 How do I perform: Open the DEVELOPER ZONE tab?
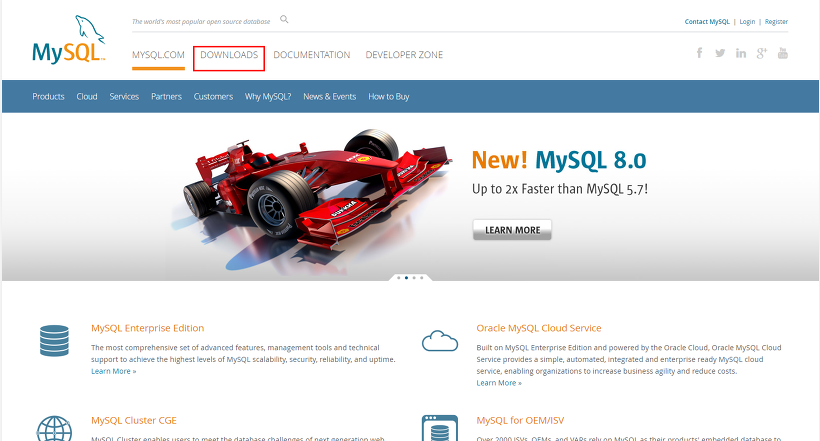404,55
